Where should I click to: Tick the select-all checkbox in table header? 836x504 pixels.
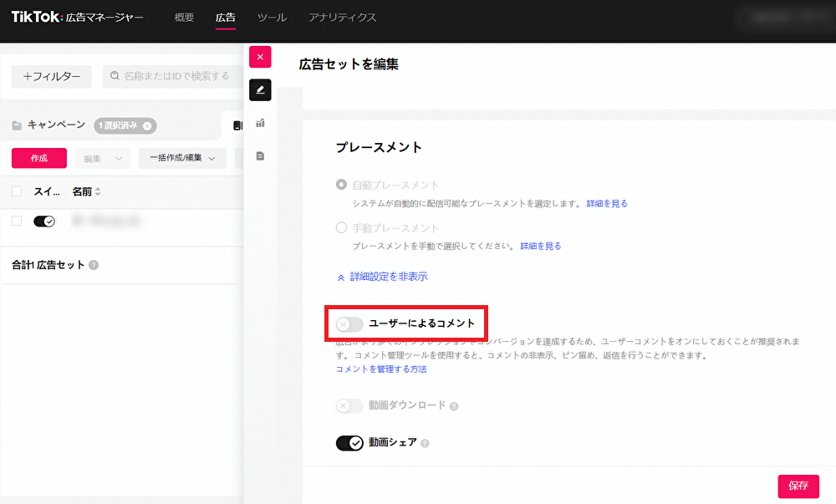click(x=17, y=191)
